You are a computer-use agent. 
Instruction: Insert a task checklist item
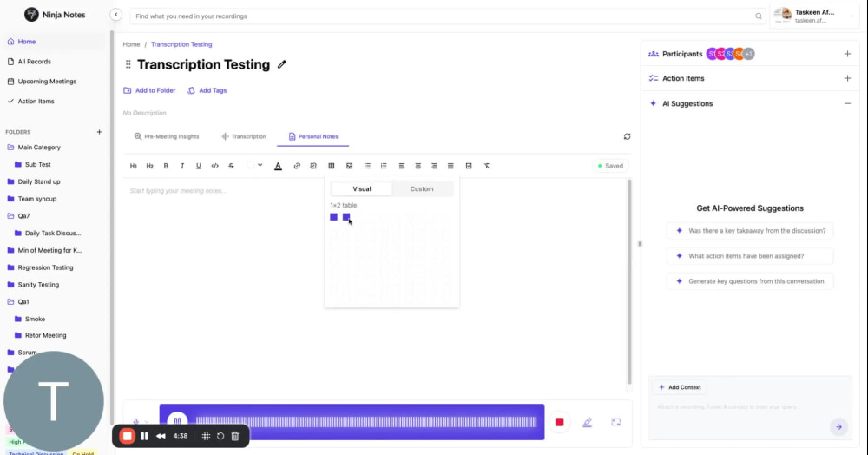point(469,166)
